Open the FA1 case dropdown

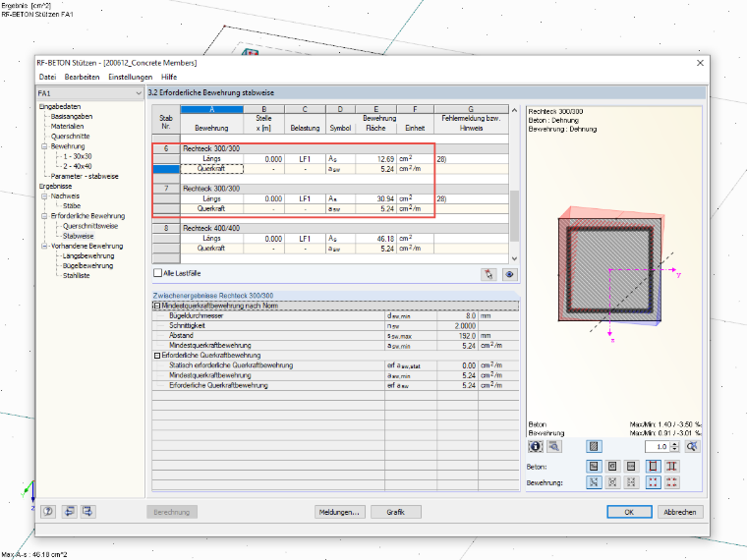[90, 93]
